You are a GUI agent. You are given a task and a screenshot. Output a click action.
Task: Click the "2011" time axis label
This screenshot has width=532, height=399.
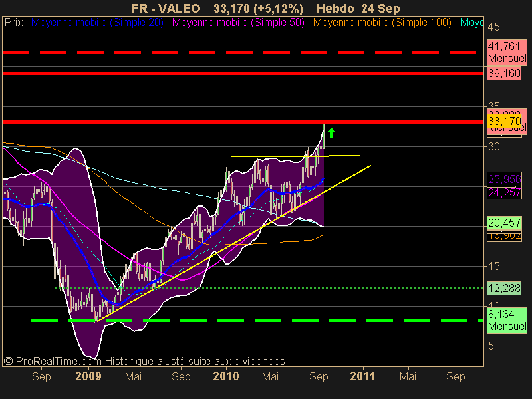[362, 376]
